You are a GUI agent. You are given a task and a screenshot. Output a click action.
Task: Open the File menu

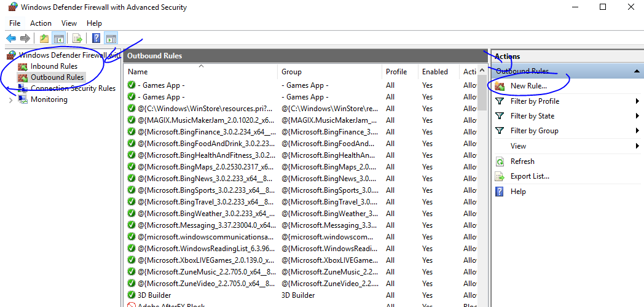point(15,23)
